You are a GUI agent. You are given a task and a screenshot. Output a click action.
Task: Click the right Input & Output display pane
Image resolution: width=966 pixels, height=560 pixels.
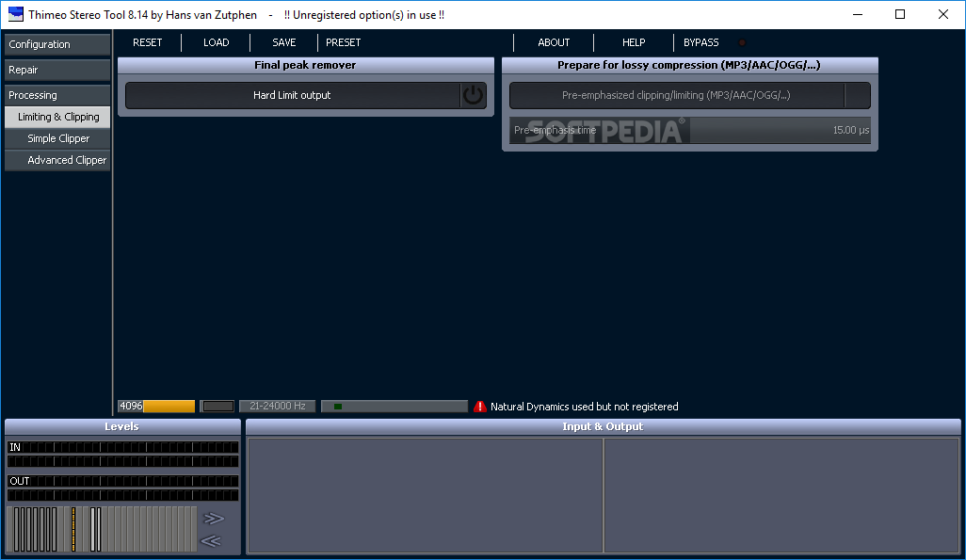[x=781, y=495]
